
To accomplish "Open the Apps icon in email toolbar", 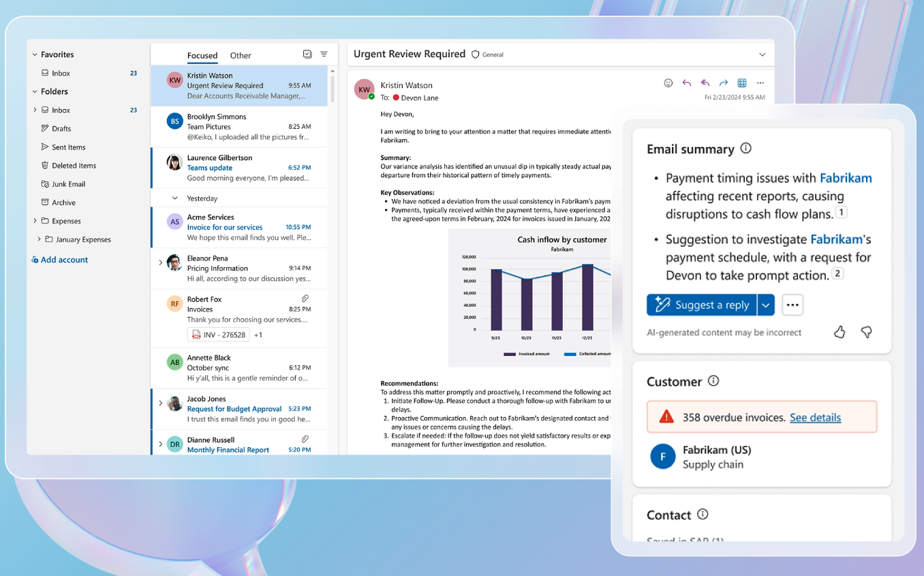I will point(742,83).
